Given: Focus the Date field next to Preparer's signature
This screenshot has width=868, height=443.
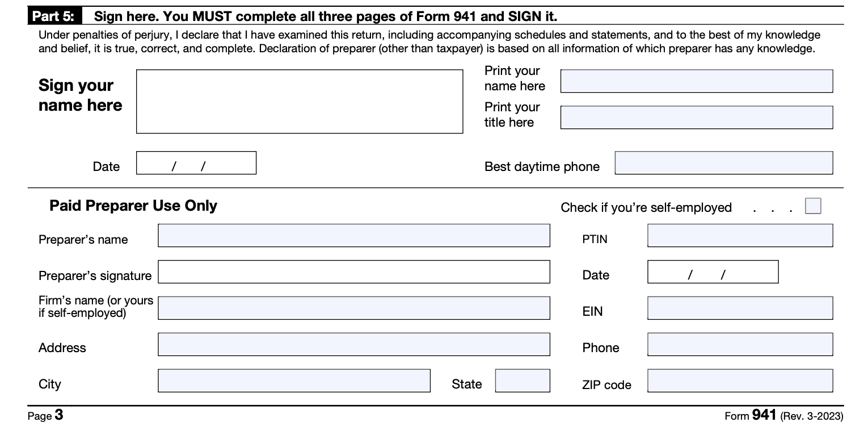Looking at the screenshot, I should 713,272.
